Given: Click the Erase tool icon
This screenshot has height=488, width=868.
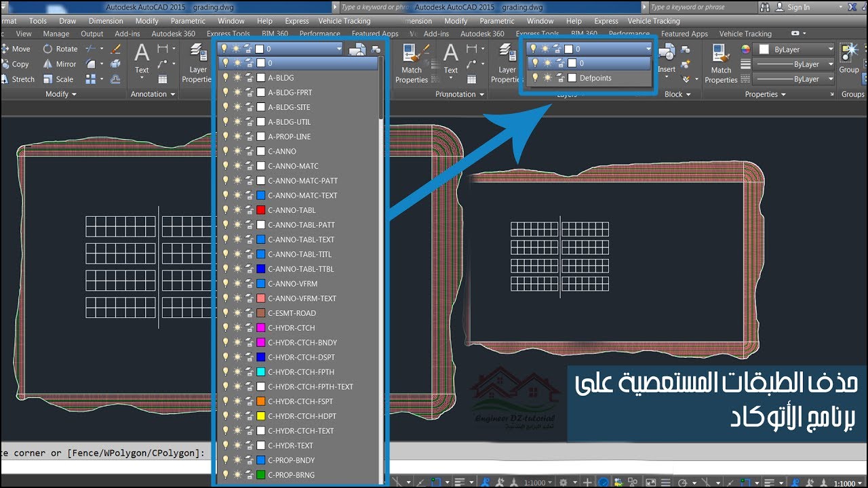Looking at the screenshot, I should click(115, 49).
